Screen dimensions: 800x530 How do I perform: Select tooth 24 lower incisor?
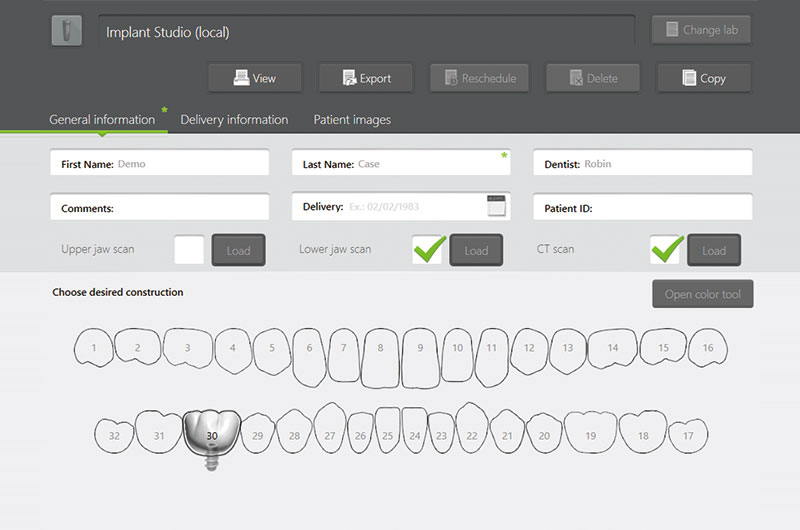(x=415, y=430)
